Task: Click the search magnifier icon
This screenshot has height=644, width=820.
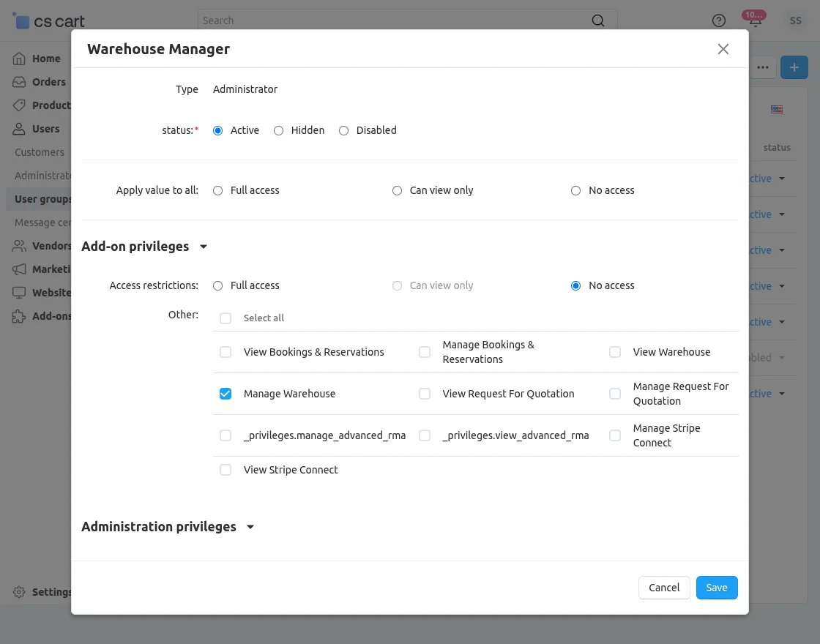Action: point(598,20)
